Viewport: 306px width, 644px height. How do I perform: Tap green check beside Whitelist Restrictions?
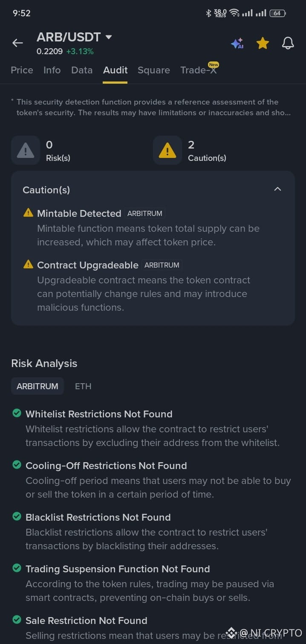click(17, 413)
